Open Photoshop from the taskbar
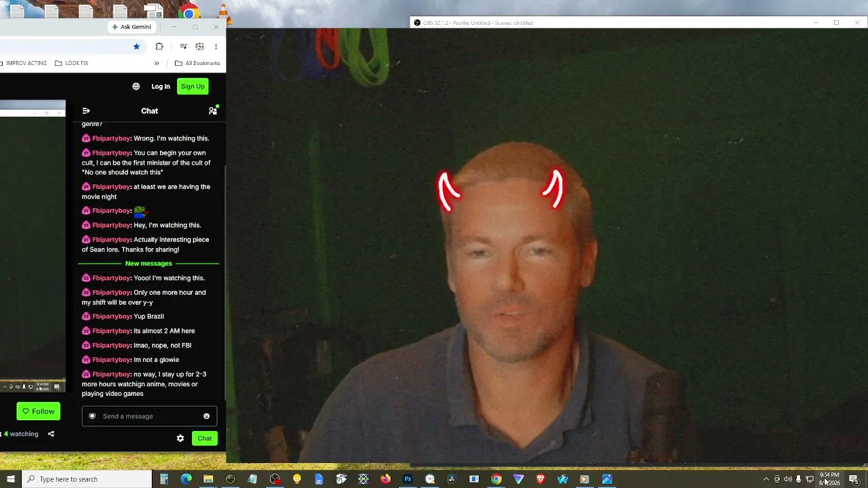This screenshot has height=488, width=868. tap(408, 479)
